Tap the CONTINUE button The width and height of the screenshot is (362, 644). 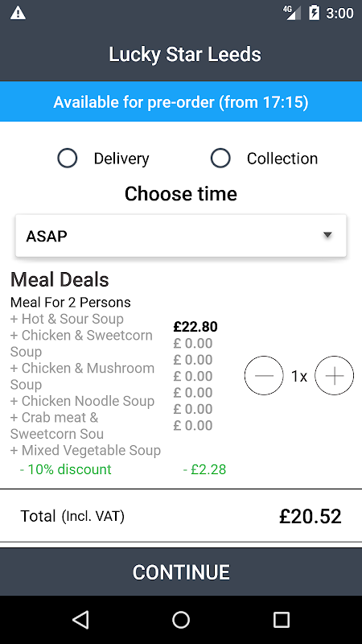pos(181,572)
